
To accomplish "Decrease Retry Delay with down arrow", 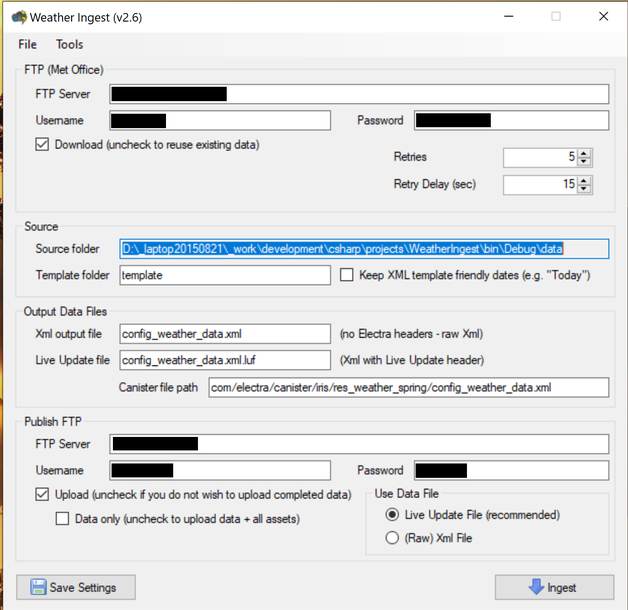I will pos(585,189).
